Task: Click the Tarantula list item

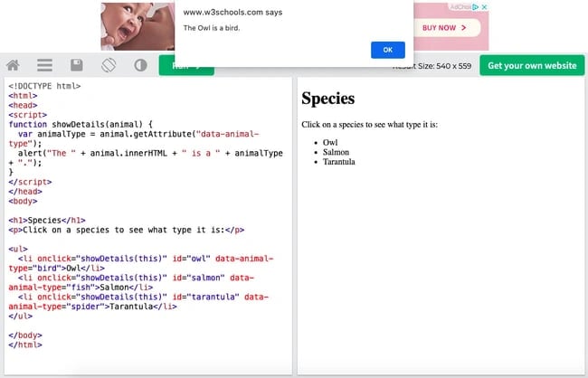Action: 339,162
